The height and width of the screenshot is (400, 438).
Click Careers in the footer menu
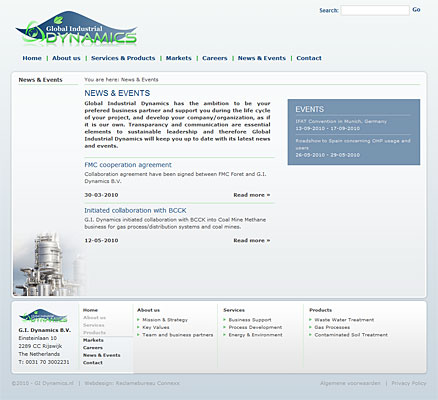click(93, 348)
